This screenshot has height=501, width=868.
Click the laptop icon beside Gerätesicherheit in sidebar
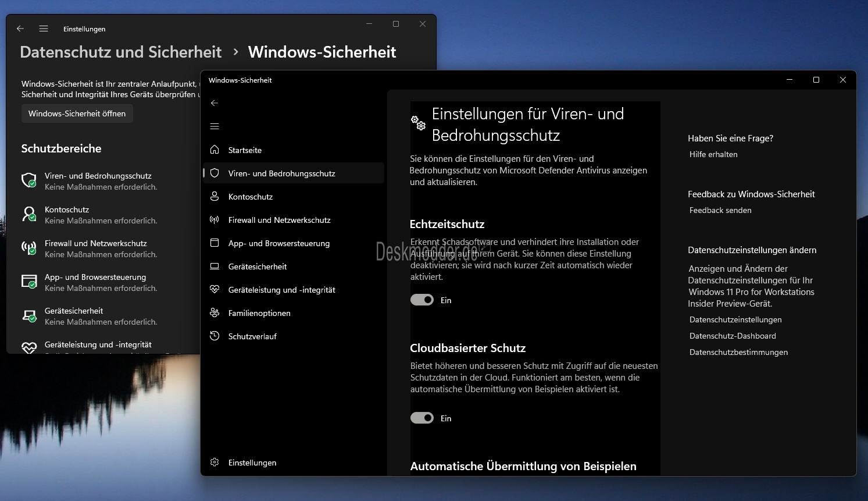click(x=215, y=266)
